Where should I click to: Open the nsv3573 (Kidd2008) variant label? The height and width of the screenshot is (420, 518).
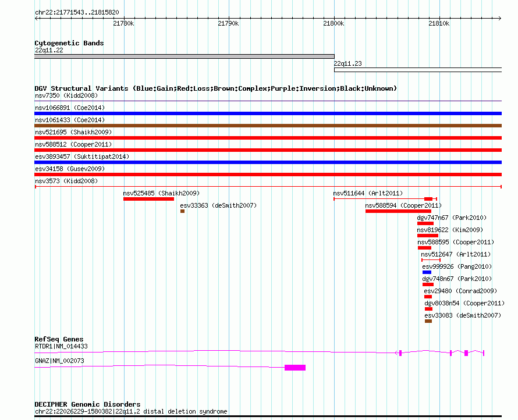[x=66, y=181]
